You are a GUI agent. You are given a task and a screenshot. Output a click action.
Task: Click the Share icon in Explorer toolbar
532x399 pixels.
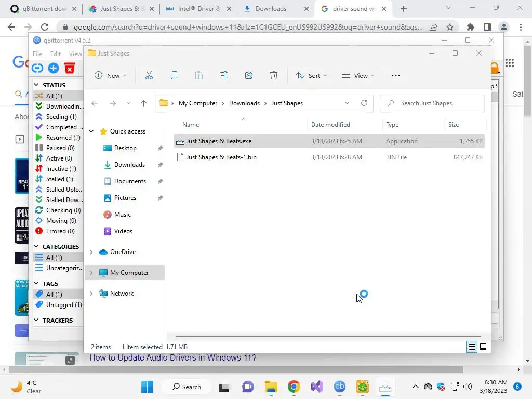[x=249, y=76]
